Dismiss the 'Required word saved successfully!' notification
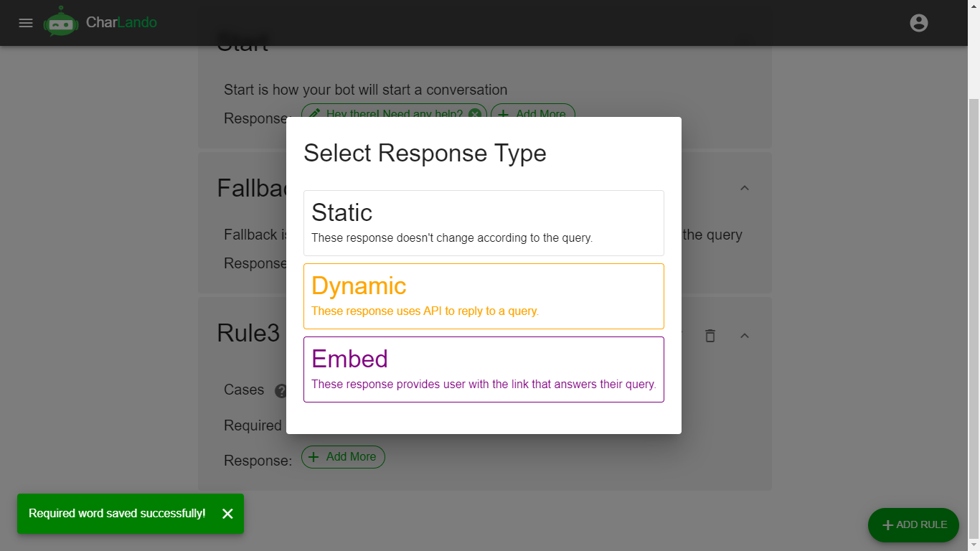 tap(227, 514)
